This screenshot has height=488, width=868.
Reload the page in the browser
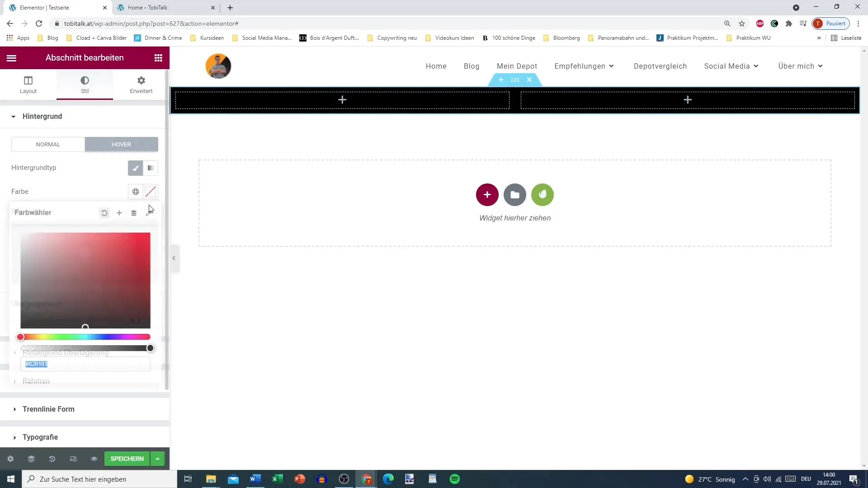pos(39,23)
